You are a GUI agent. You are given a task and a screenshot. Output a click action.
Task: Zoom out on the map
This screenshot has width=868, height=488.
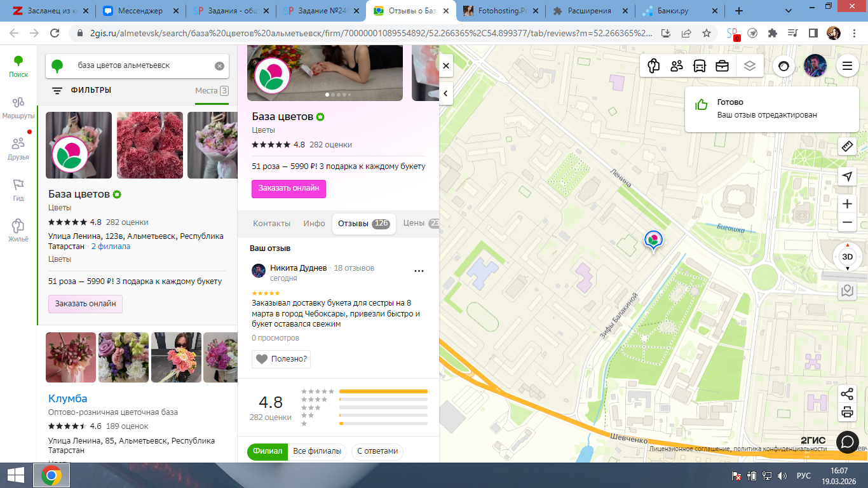point(847,223)
